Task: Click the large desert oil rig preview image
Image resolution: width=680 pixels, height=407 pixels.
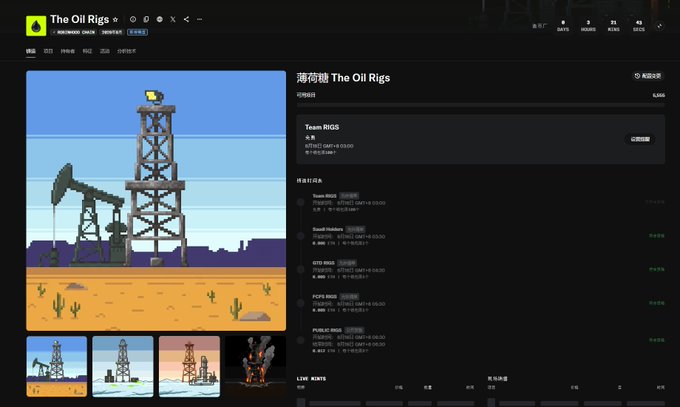Action: 156,201
